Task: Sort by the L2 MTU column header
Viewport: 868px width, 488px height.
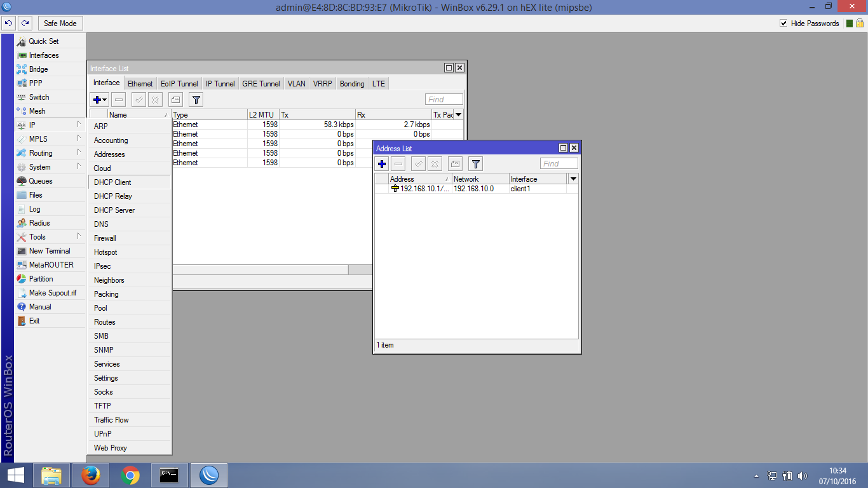Action: [x=263, y=115]
